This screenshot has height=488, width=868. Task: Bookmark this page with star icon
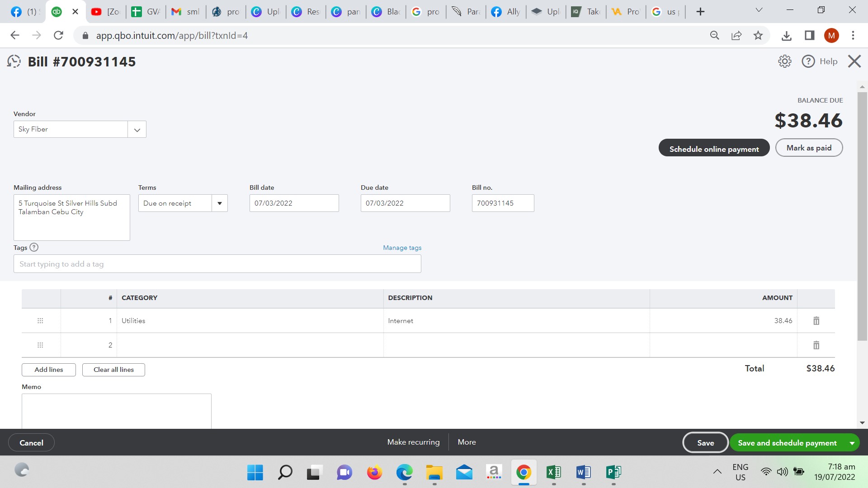[x=758, y=35]
